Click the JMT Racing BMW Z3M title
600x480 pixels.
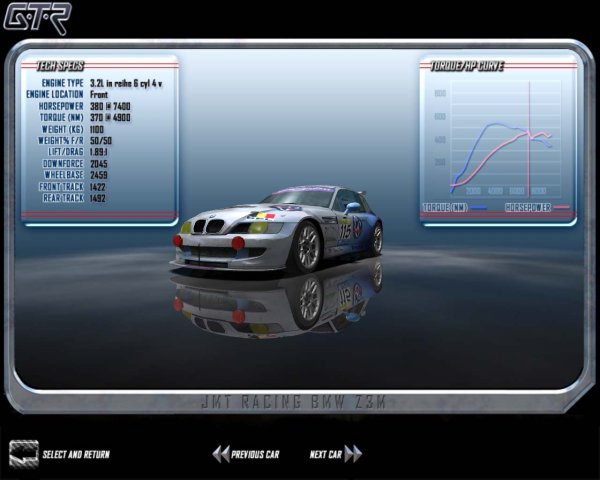(299, 402)
